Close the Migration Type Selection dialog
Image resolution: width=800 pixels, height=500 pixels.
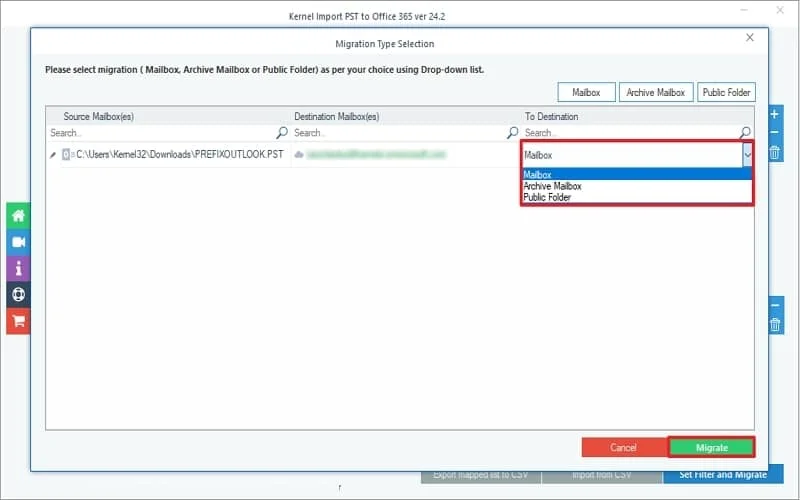(x=749, y=37)
